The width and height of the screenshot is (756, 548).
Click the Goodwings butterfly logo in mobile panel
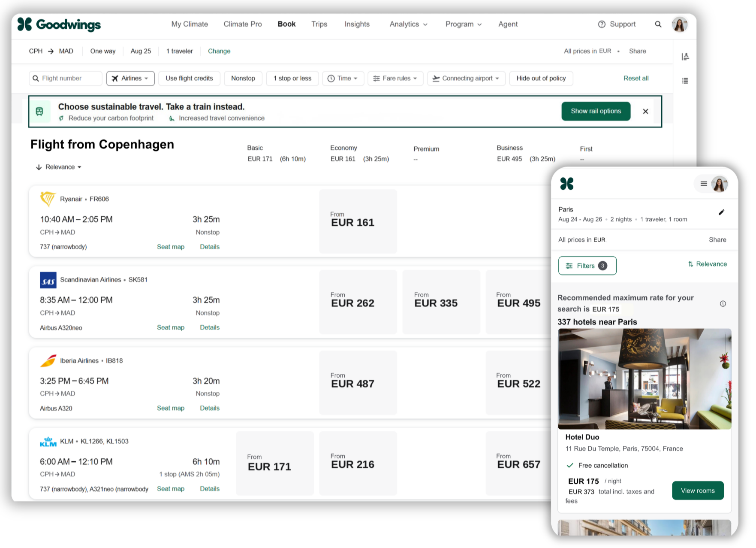tap(567, 184)
